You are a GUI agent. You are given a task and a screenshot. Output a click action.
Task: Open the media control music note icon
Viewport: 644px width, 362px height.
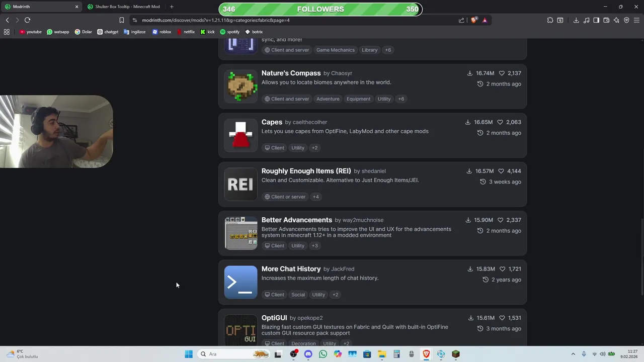[x=587, y=20]
